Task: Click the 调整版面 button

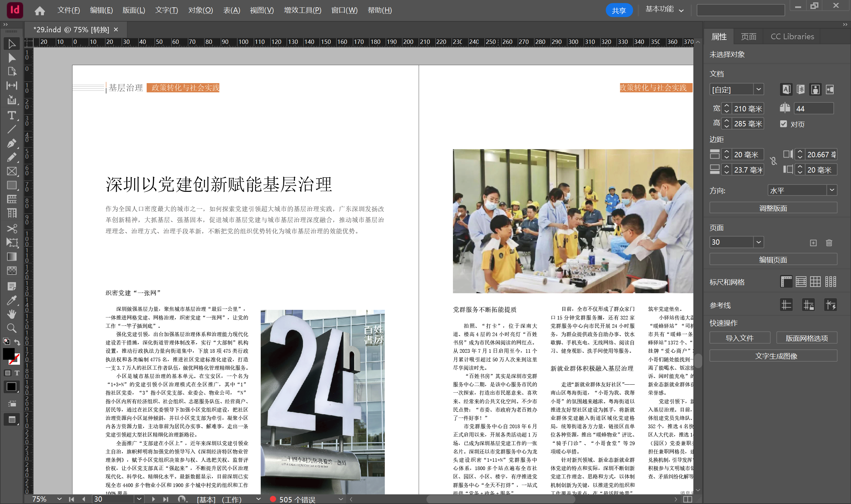Action: click(x=773, y=208)
